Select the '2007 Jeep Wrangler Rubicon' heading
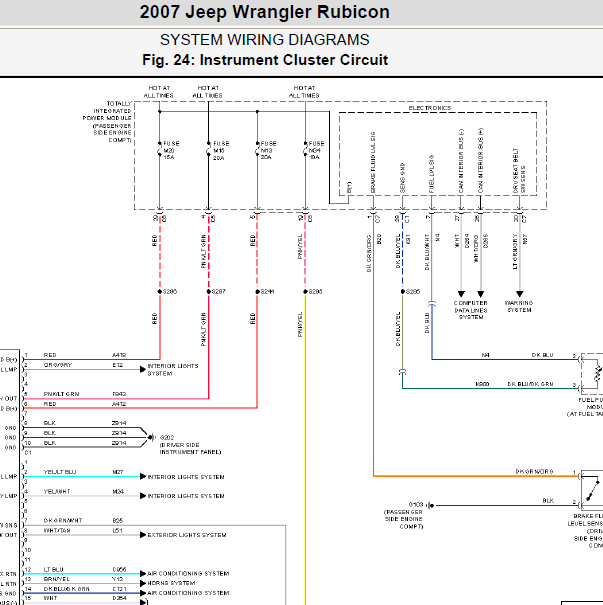This screenshot has height=605, width=603. pyautogui.click(x=264, y=12)
